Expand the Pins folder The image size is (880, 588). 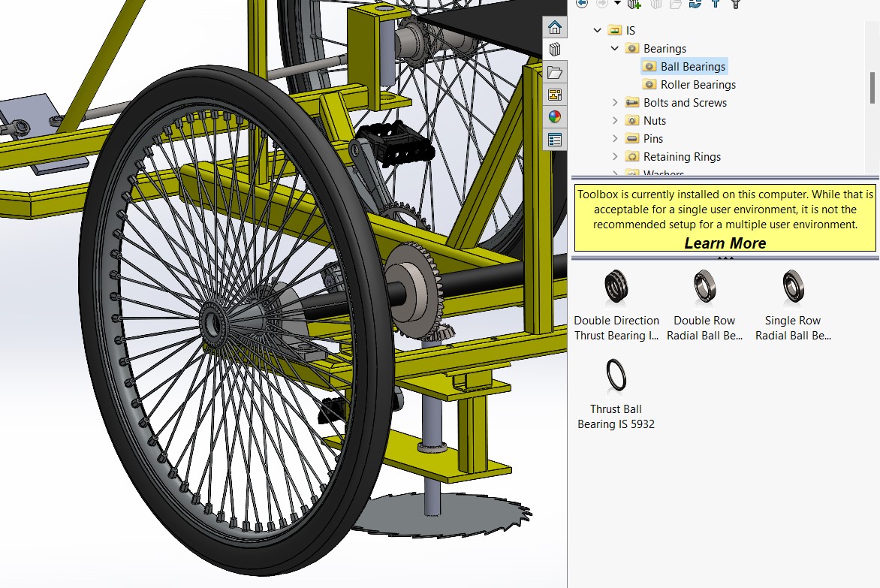614,138
